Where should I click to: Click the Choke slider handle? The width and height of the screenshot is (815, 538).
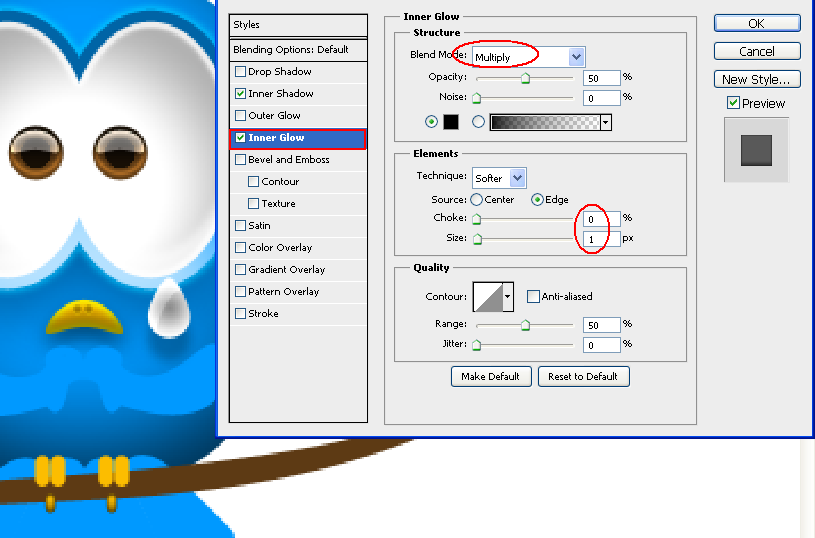click(x=477, y=219)
